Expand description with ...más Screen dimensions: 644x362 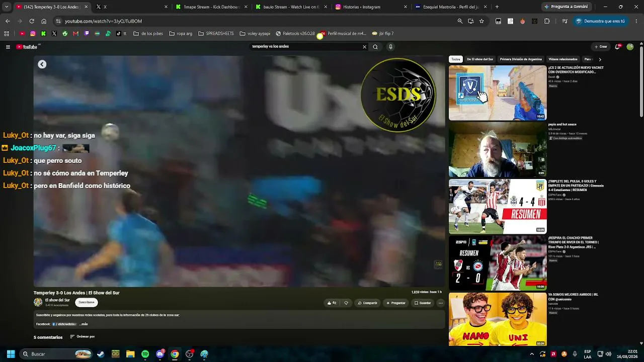pyautogui.click(x=84, y=324)
